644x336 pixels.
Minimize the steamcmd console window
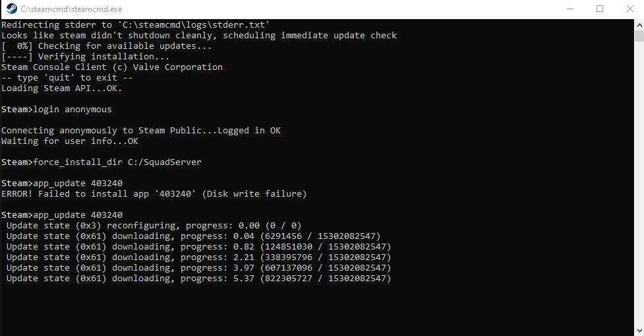click(570, 9)
